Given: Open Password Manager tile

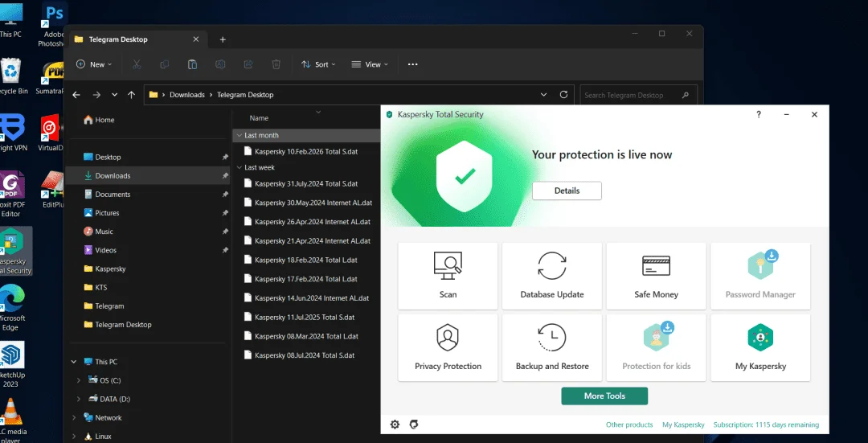Looking at the screenshot, I should (x=760, y=276).
